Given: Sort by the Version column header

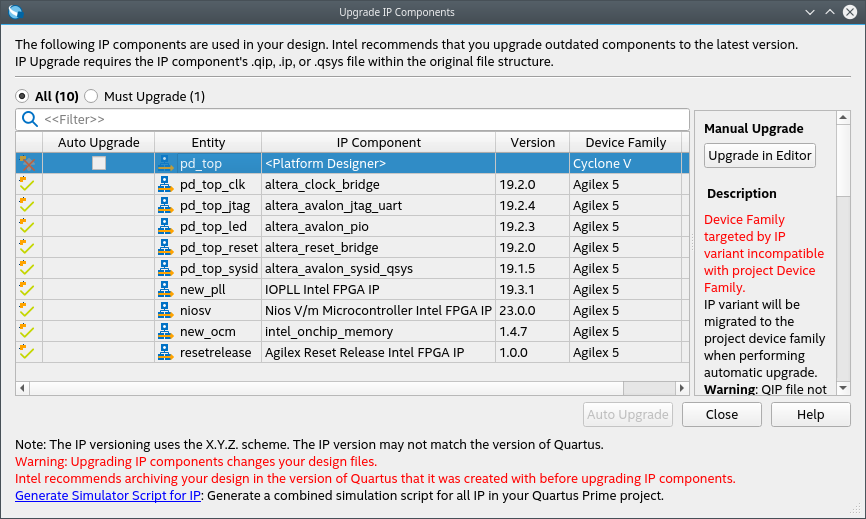Looking at the screenshot, I should (532, 142).
